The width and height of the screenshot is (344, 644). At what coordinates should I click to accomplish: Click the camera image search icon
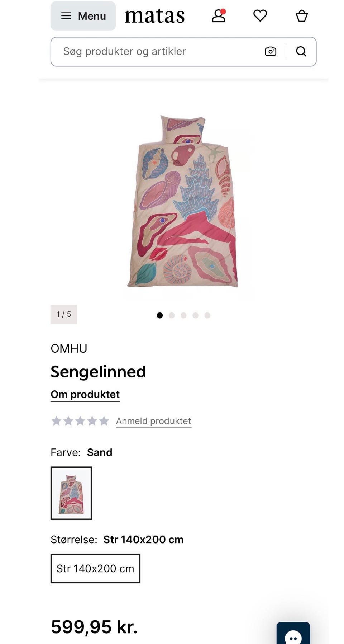point(271,52)
